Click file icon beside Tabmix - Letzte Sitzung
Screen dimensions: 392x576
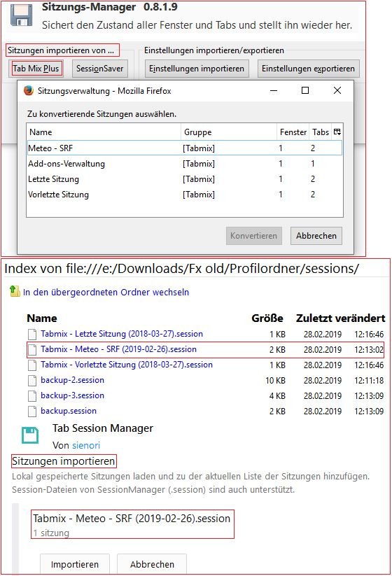(x=32, y=334)
